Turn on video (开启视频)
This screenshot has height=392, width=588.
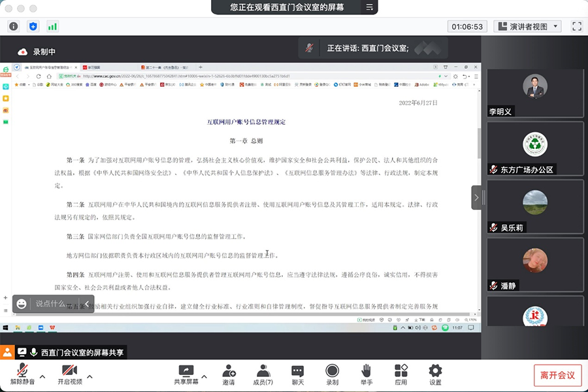[70, 374]
